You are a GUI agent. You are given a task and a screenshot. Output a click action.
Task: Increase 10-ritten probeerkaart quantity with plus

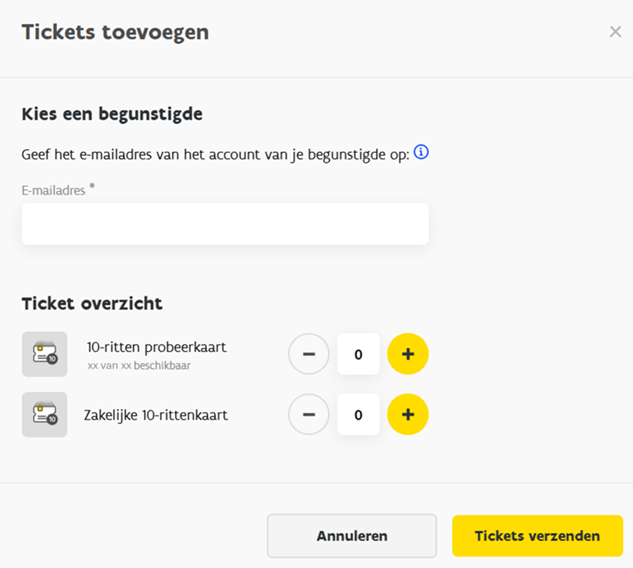pos(408,354)
